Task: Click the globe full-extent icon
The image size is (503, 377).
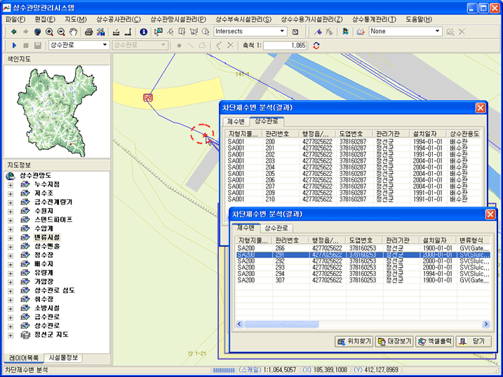Action: 37,32
